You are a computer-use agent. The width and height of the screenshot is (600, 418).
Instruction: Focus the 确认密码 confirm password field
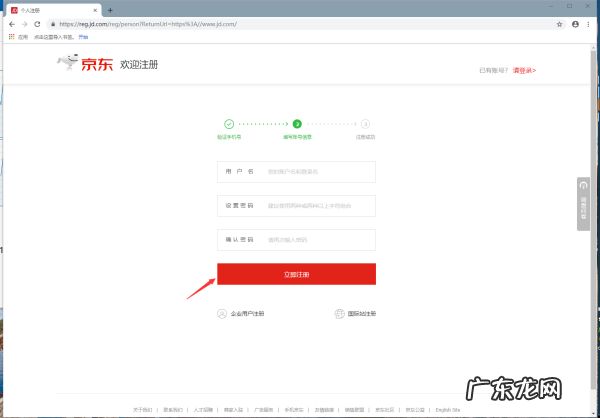(319, 240)
